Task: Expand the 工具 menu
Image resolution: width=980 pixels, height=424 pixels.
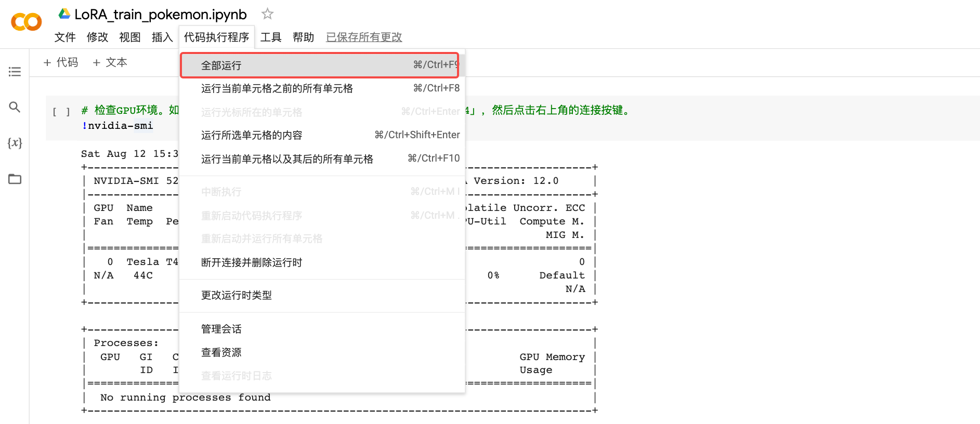Action: point(271,37)
